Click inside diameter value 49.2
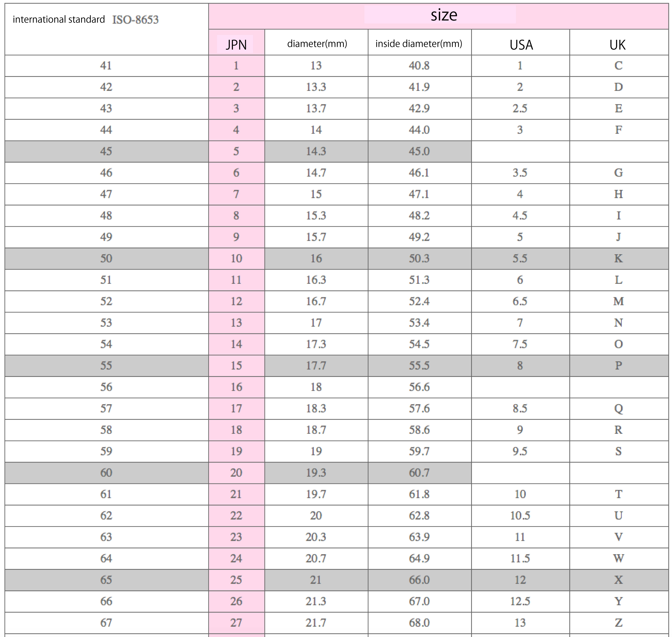 click(419, 237)
